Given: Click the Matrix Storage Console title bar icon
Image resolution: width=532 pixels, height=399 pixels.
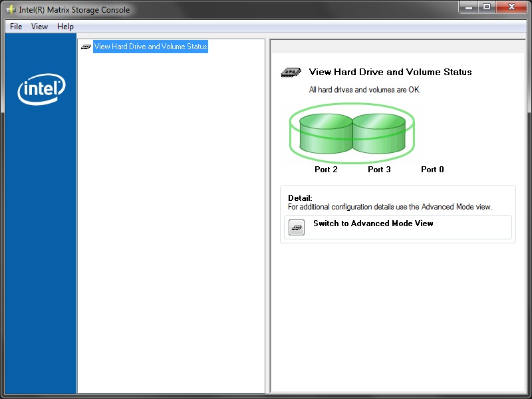Looking at the screenshot, I should tap(11, 9).
